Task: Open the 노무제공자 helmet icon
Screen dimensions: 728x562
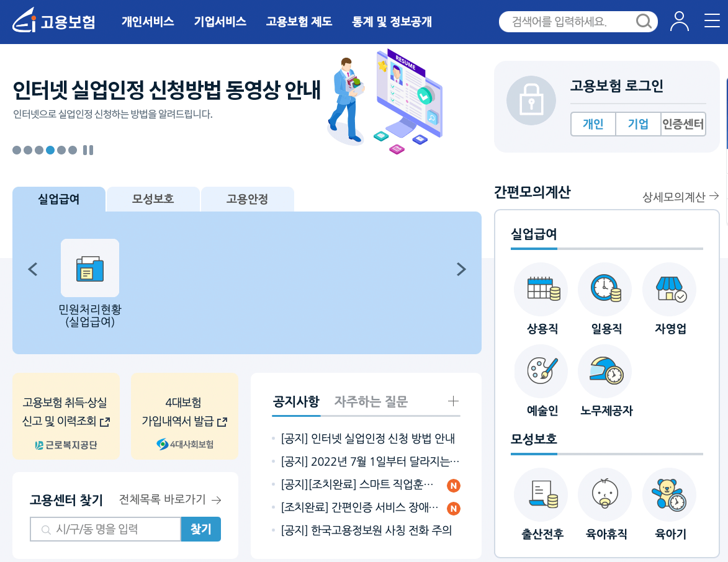Action: coord(604,371)
